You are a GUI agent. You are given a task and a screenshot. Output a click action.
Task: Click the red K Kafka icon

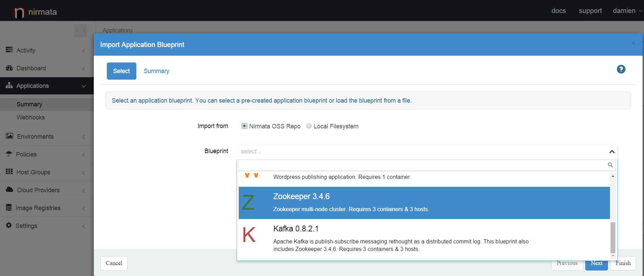point(249,235)
